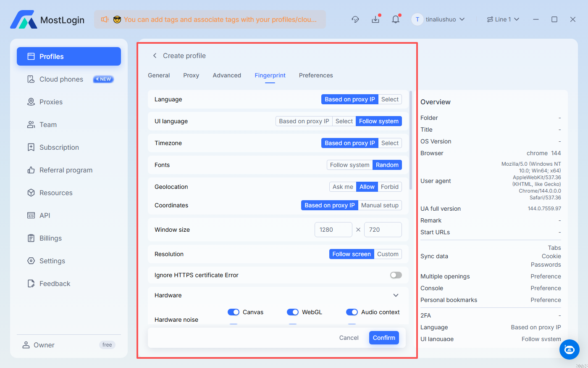The height and width of the screenshot is (368, 588).
Task: Turn off WebGL noise toggle
Action: 292,312
